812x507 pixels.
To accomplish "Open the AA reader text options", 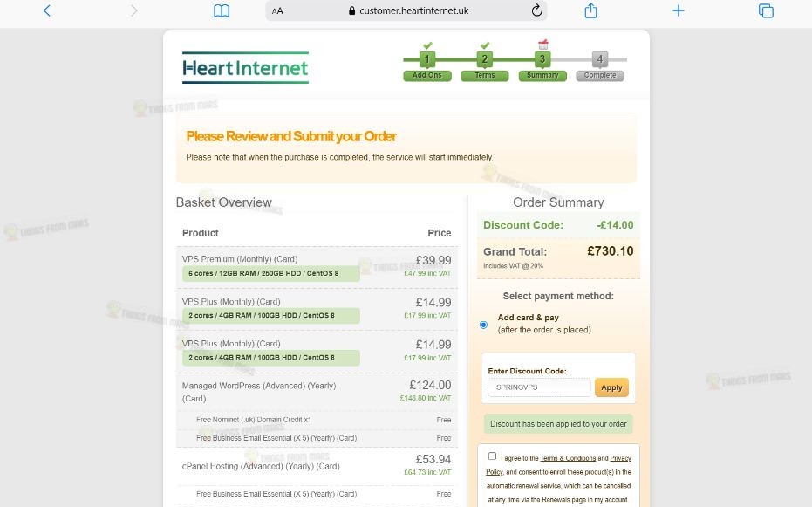I will (x=277, y=10).
